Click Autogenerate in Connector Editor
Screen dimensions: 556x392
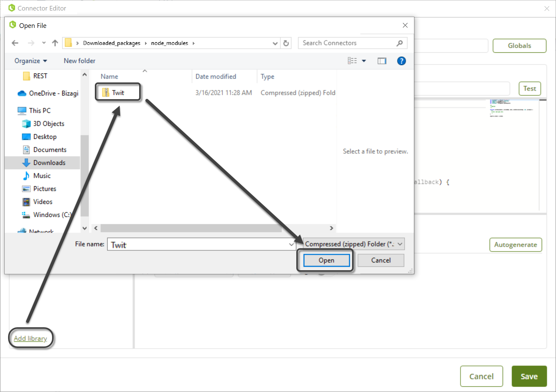tap(515, 245)
